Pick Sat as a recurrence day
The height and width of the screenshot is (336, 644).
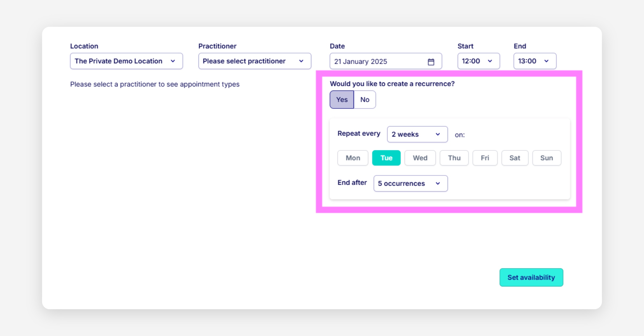point(515,158)
